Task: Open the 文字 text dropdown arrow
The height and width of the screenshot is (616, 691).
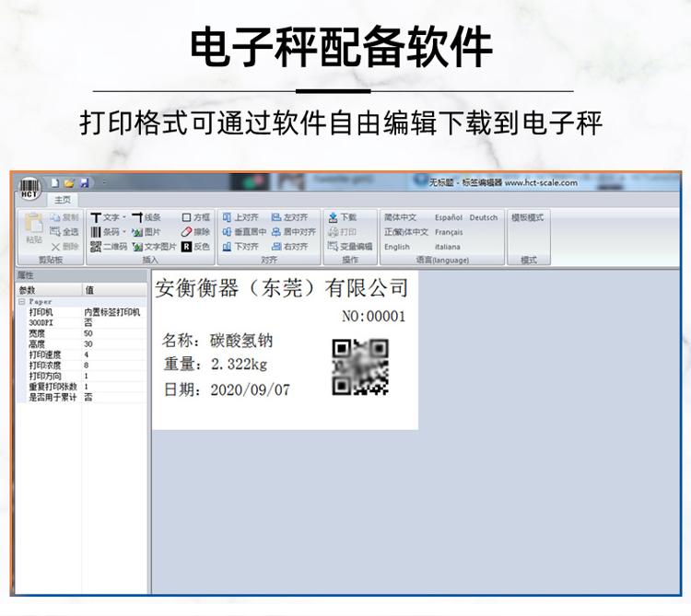Action: pos(124,217)
